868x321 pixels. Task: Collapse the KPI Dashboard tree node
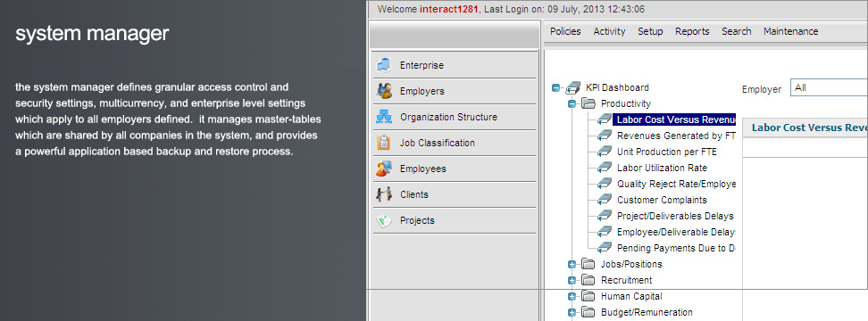[x=556, y=88]
